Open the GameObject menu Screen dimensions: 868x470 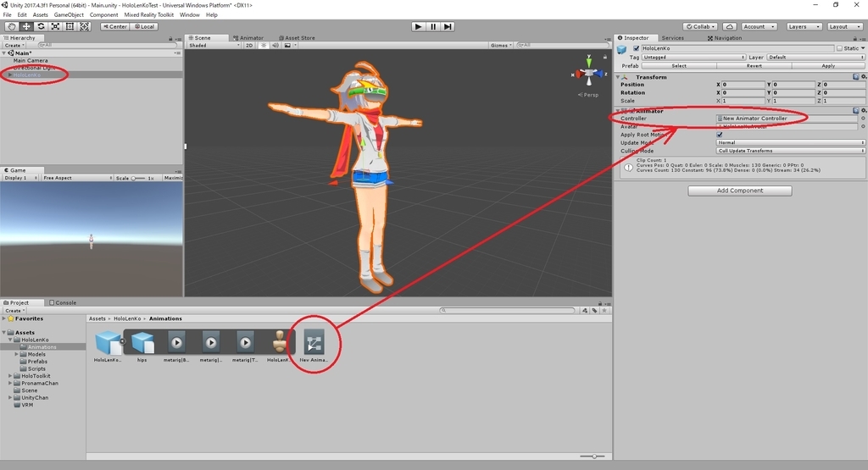point(69,15)
